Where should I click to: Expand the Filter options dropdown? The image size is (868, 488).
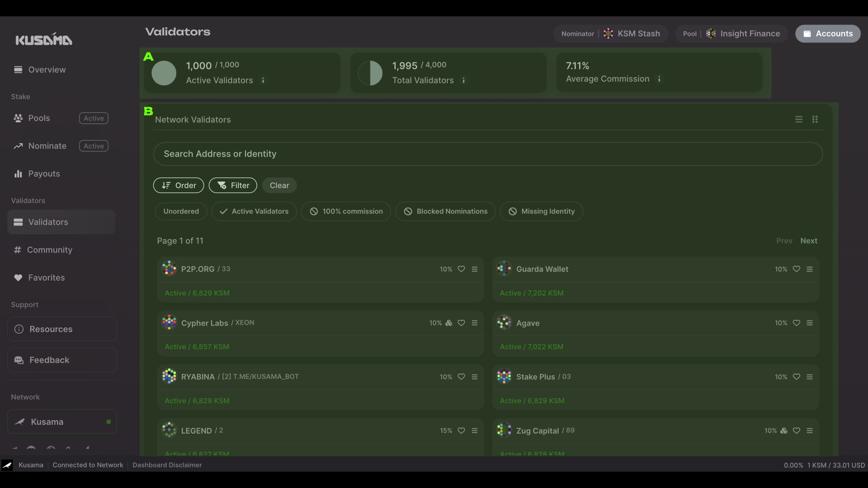click(x=233, y=185)
